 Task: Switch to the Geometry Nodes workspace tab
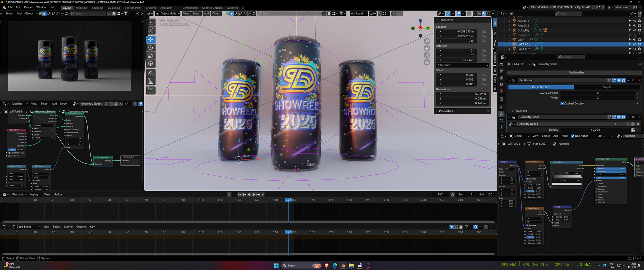click(x=212, y=8)
